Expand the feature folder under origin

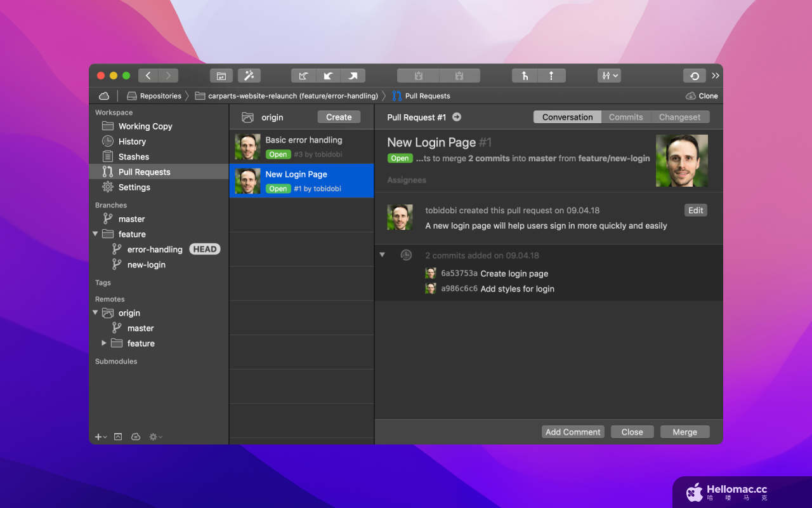(x=104, y=343)
